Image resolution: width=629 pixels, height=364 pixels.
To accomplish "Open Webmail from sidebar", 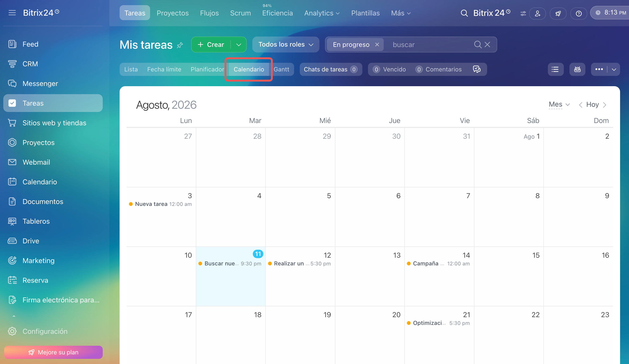I will (x=36, y=162).
